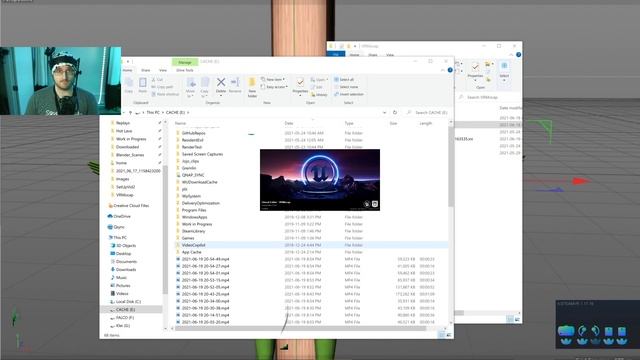Click This PC in the breadcrumb path

(x=153, y=113)
